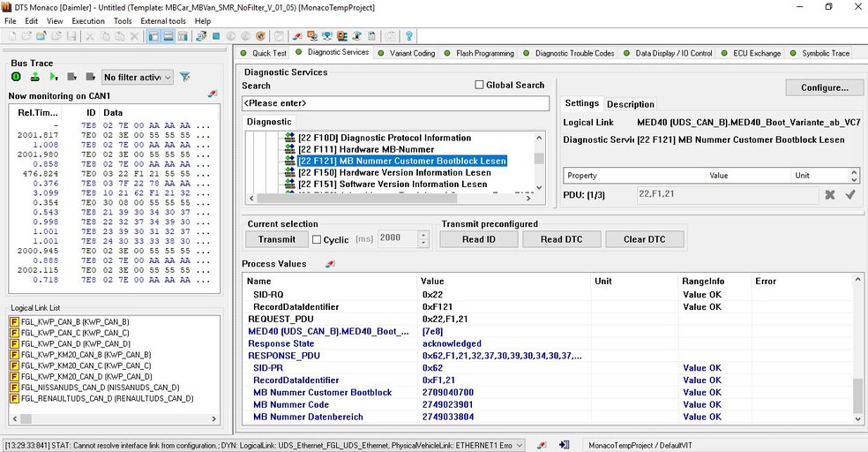Viewport: 868px width, 452px height.
Task: Open the Data Display / IO Control tab
Action: [668, 53]
